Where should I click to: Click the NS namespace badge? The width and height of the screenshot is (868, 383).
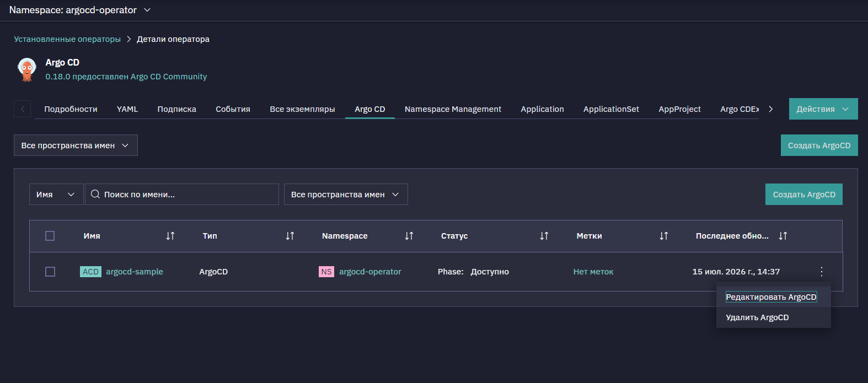point(326,272)
